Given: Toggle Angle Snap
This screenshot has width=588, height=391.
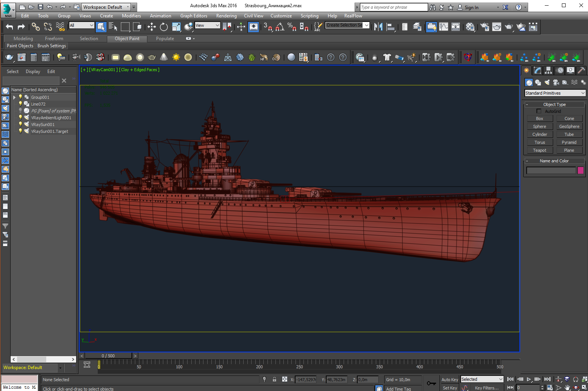Looking at the screenshot, I should point(280,26).
